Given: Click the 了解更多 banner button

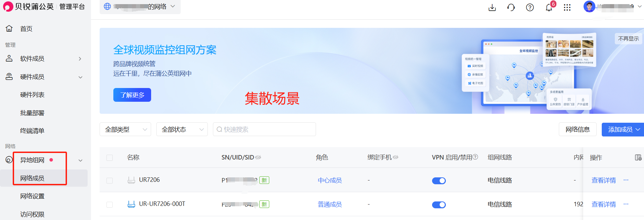Looking at the screenshot, I should (132, 95).
